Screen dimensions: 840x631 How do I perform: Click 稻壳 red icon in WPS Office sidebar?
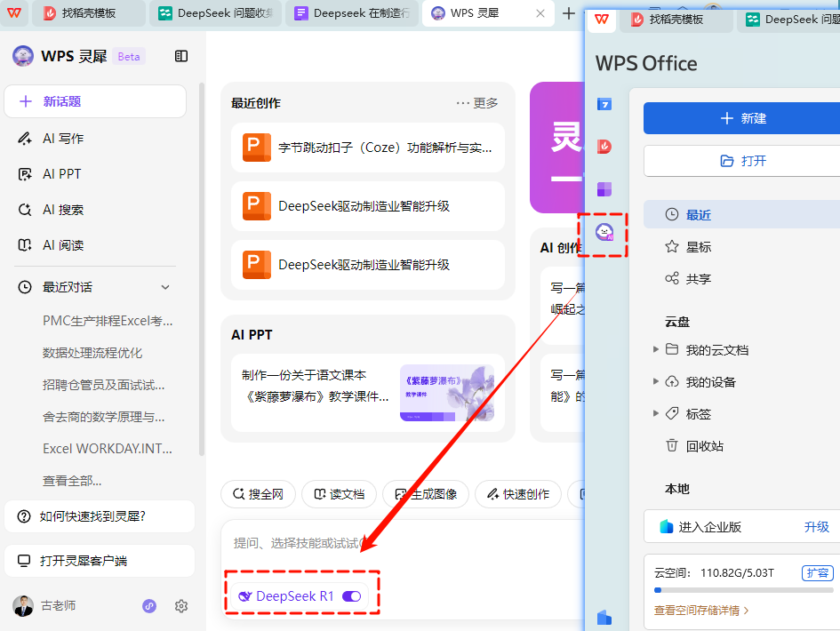coord(604,147)
